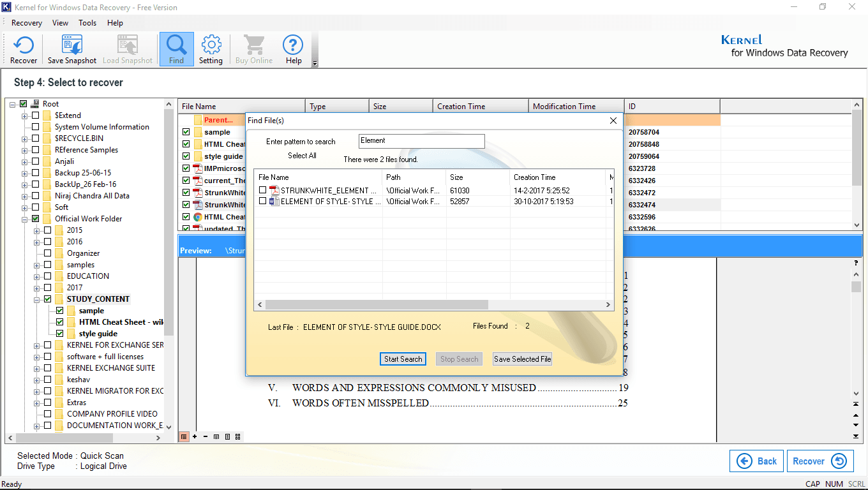
Task: Collapse the Official Work Folder node
Action: pyautogui.click(x=25, y=219)
